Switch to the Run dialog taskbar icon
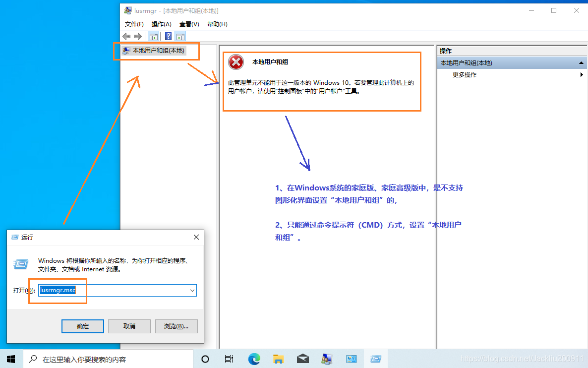588x368 pixels. point(375,359)
